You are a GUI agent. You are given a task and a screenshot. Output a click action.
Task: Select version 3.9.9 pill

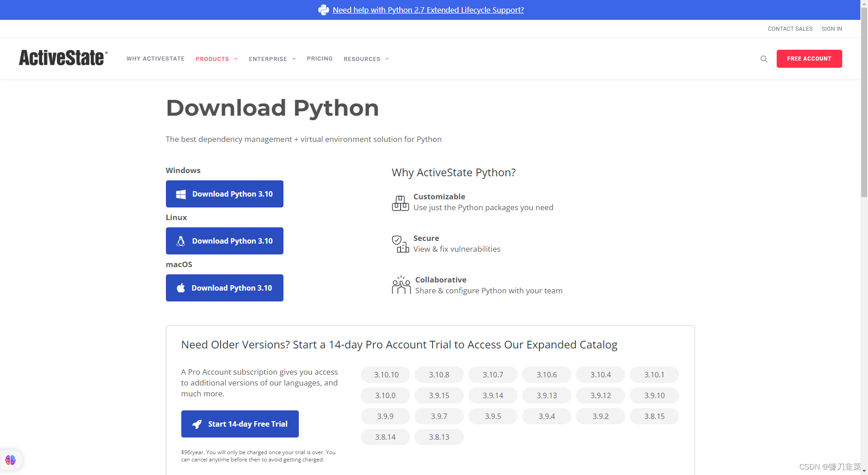[x=385, y=416]
